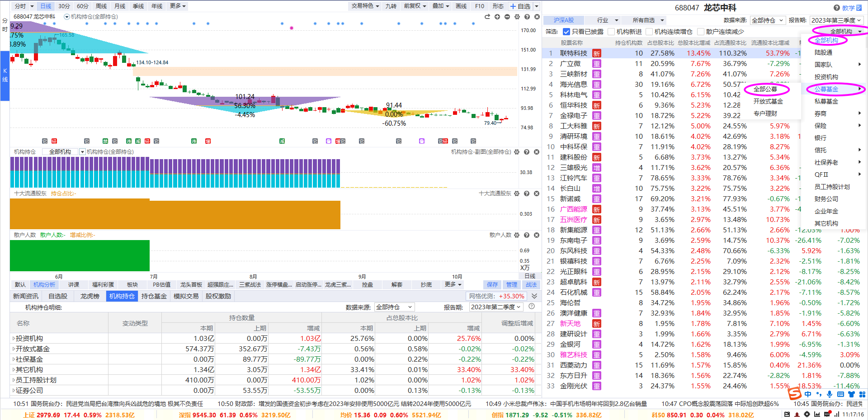Enable 机构连续增仓 filter checkbox
Viewport: 868px width, 420px height.
point(649,32)
